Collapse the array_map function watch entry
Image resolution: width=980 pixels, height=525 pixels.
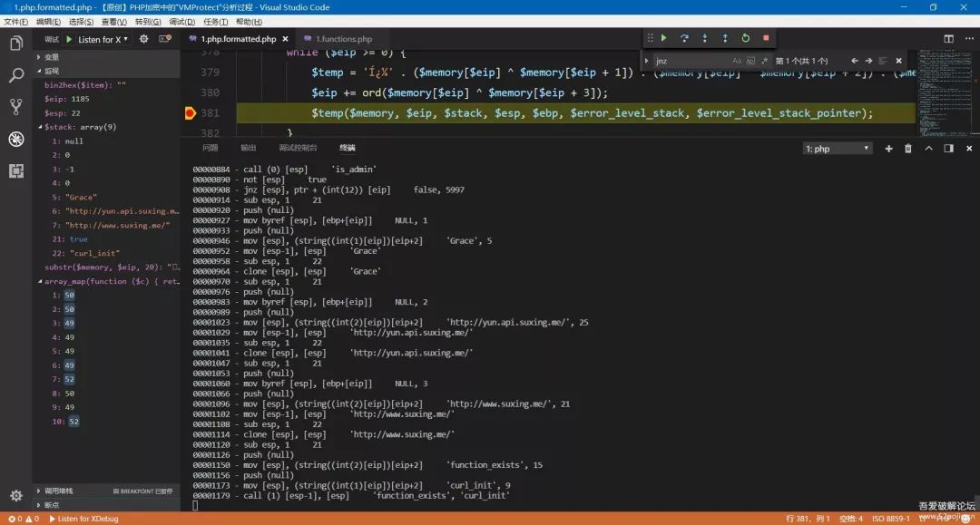pos(41,281)
